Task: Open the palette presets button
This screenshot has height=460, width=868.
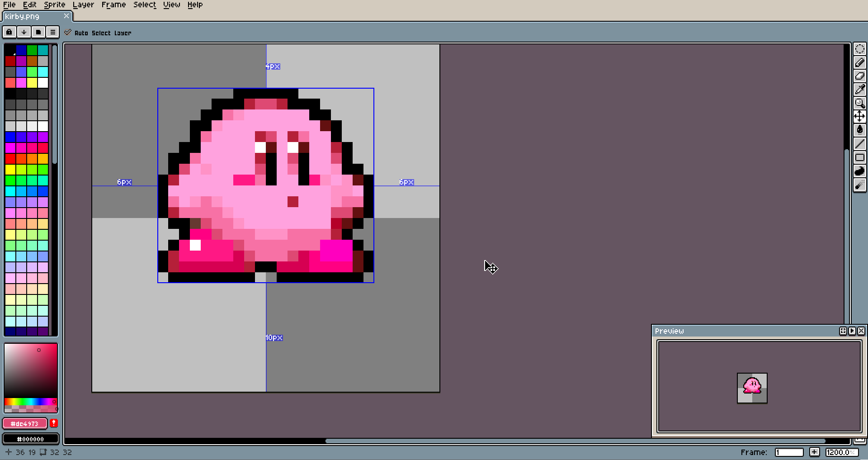Action: click(x=38, y=32)
